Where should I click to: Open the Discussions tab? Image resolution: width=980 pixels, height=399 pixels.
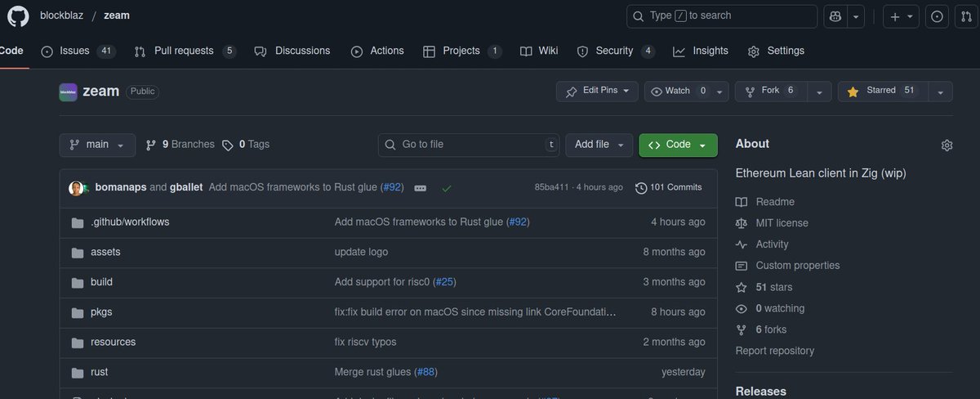(292, 51)
